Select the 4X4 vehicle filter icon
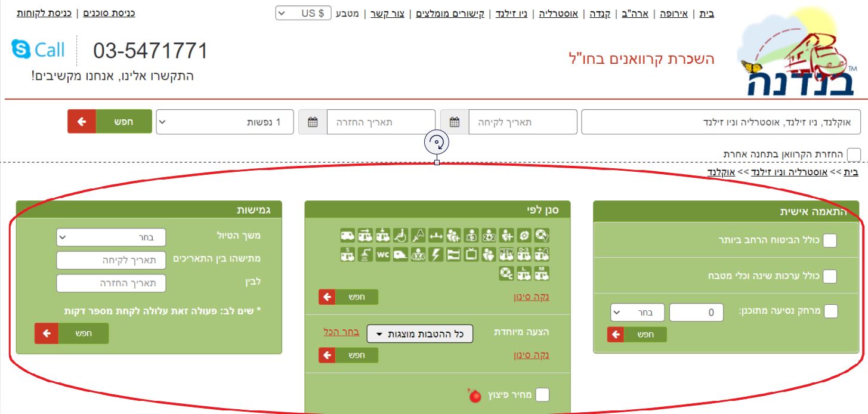Screen dimensions: 868x414 [x=418, y=254]
